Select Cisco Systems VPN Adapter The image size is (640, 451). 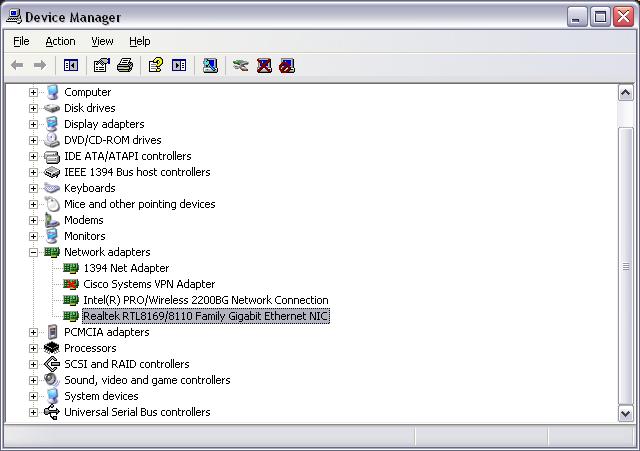[x=149, y=284]
